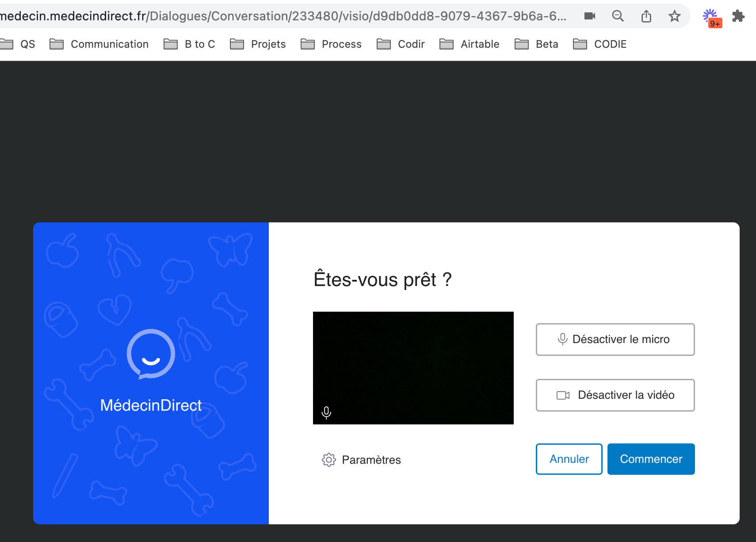Click the share page icon
Viewport: 756px width, 542px height.
tap(646, 16)
